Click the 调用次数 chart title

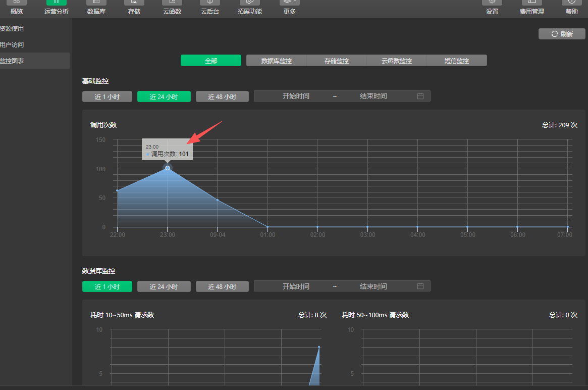(x=103, y=125)
